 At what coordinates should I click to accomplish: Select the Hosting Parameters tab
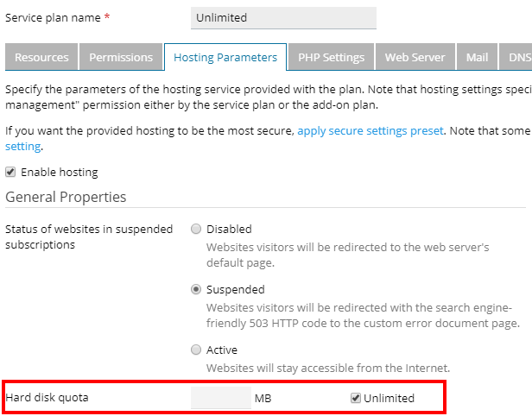pos(225,58)
